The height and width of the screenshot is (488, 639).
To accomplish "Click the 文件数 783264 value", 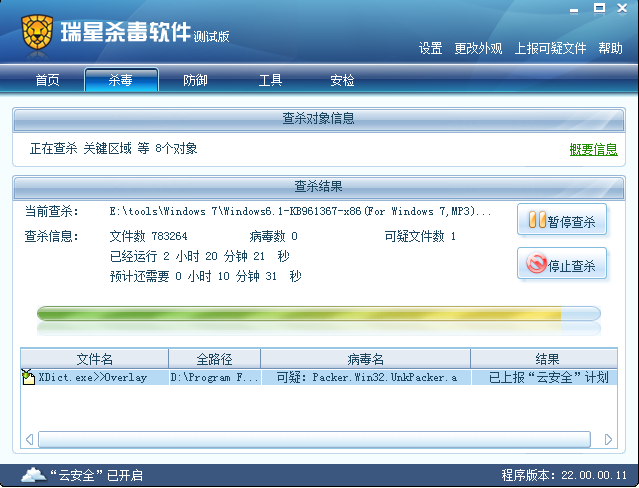I will (x=148, y=236).
